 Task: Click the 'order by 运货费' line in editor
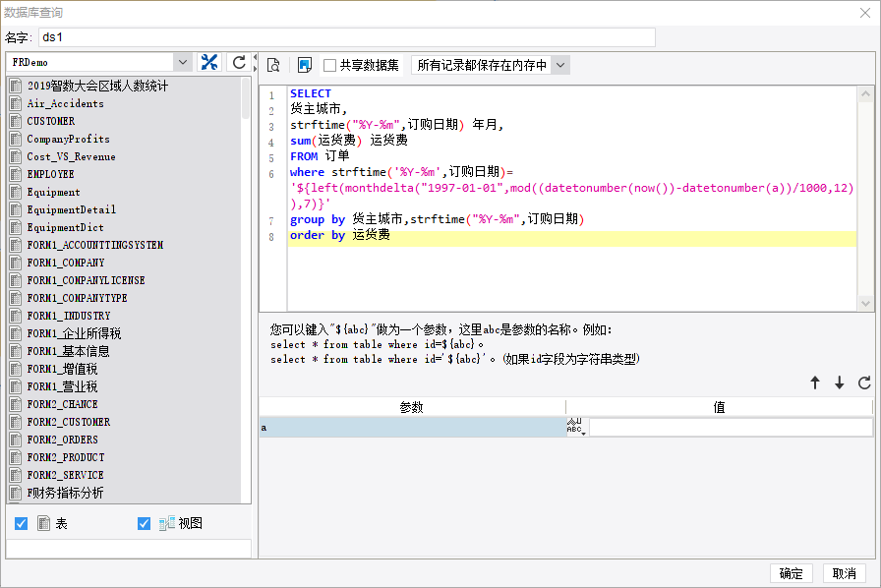coord(340,235)
